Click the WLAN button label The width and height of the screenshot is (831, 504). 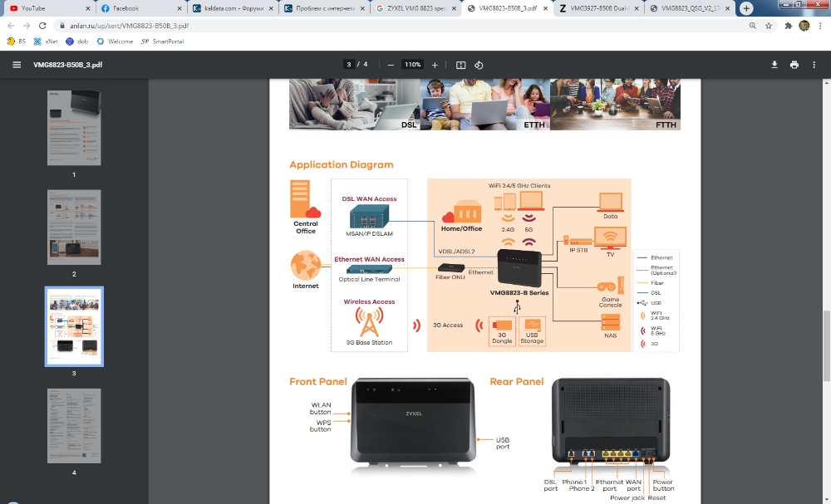click(321, 409)
